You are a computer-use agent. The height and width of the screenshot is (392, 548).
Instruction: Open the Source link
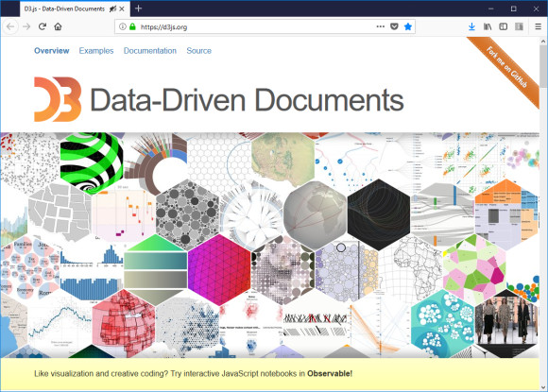pyautogui.click(x=198, y=51)
